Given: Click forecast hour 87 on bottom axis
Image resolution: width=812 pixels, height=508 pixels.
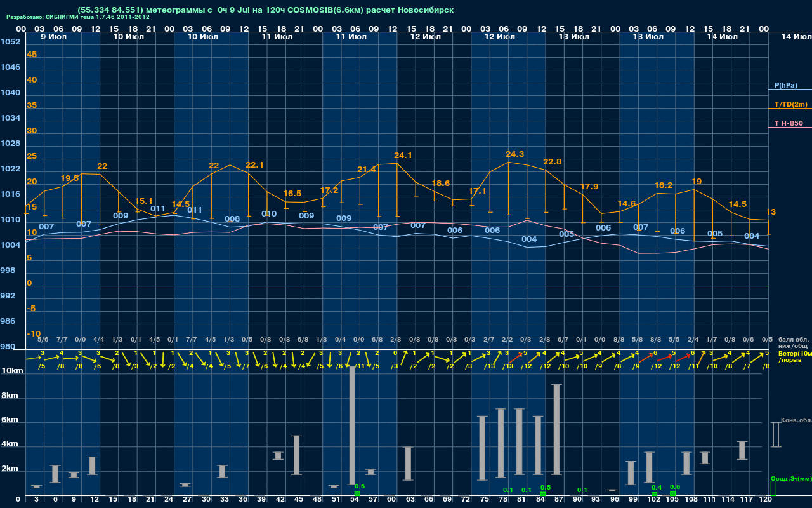Looking at the screenshot, I should [x=560, y=500].
